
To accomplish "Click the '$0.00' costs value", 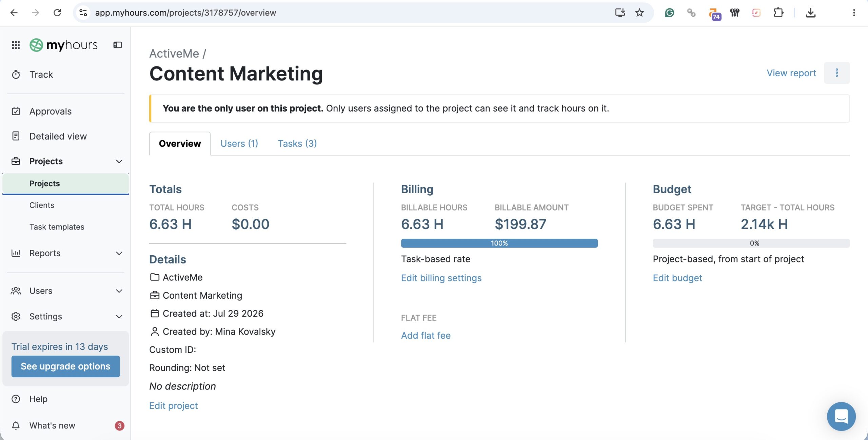I will click(x=251, y=224).
